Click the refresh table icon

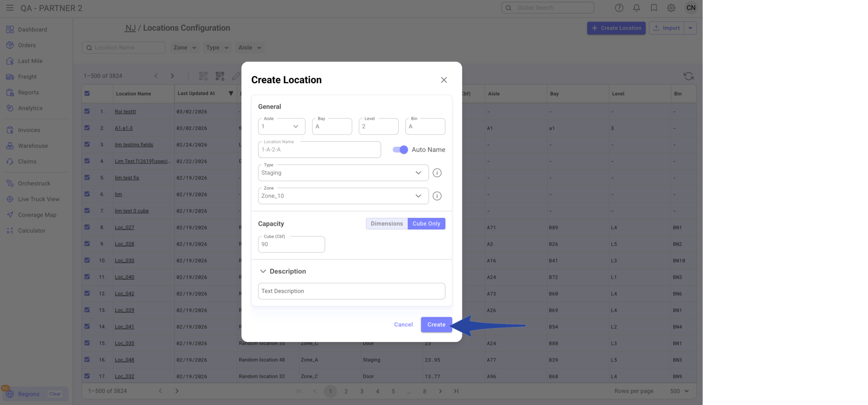688,76
